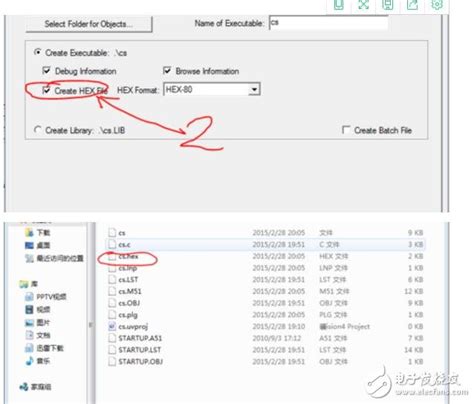Screen dimensions: 474x404
Task: Open the 家庭组 homegroup icon
Action: point(24,387)
